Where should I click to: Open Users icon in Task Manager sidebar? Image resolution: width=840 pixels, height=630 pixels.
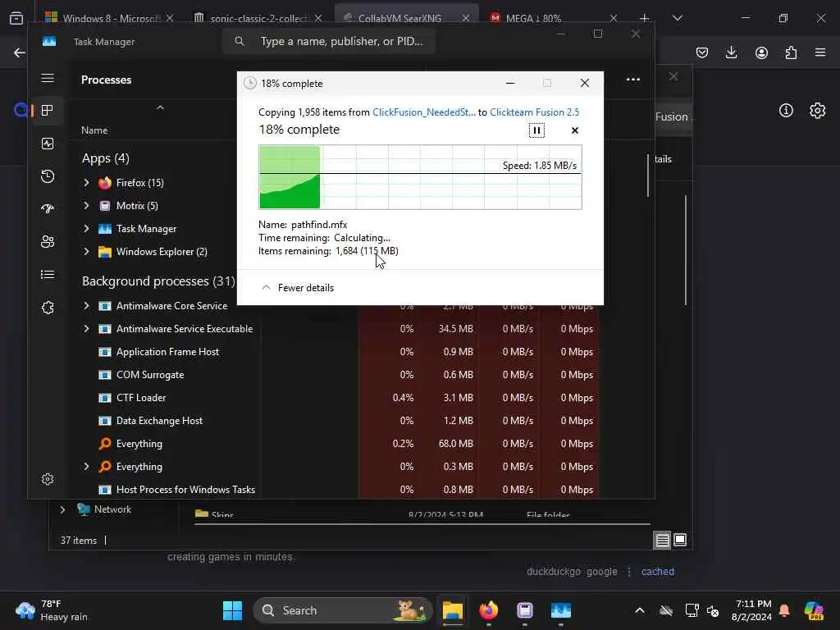pyautogui.click(x=48, y=242)
